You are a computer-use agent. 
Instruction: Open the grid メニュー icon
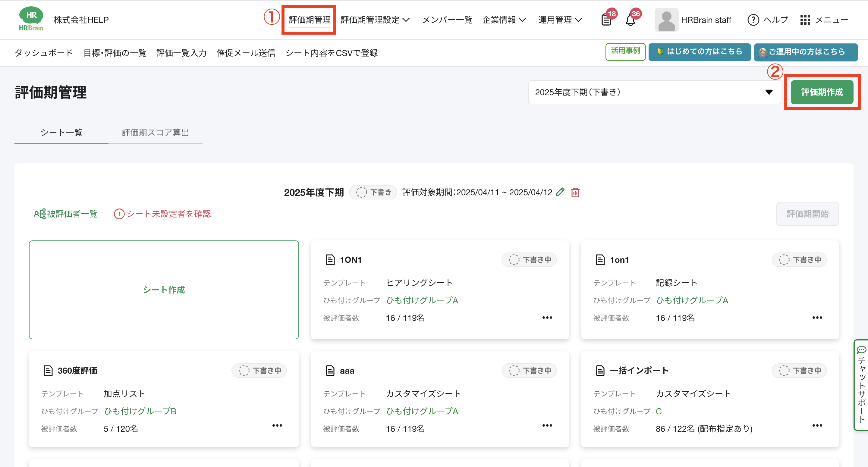click(x=805, y=20)
